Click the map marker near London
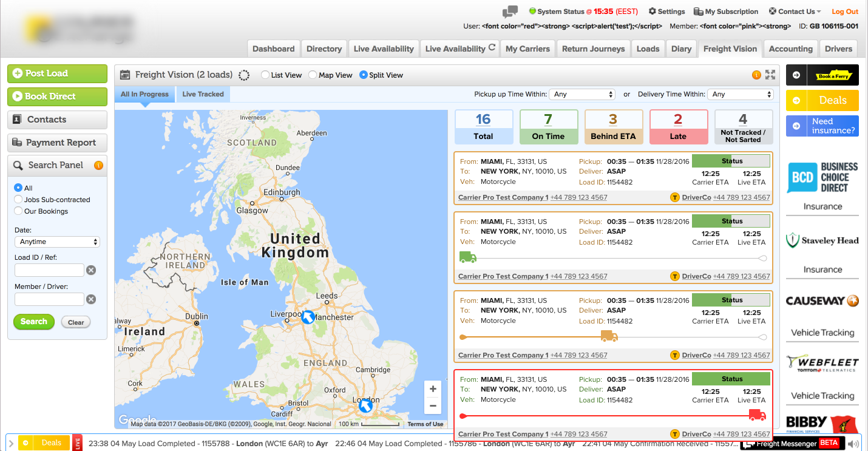 click(x=365, y=405)
